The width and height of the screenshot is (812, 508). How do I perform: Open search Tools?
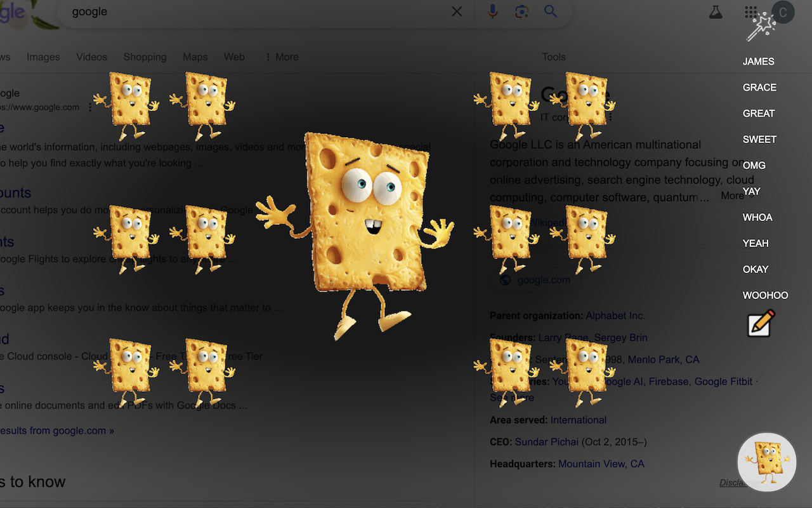554,57
